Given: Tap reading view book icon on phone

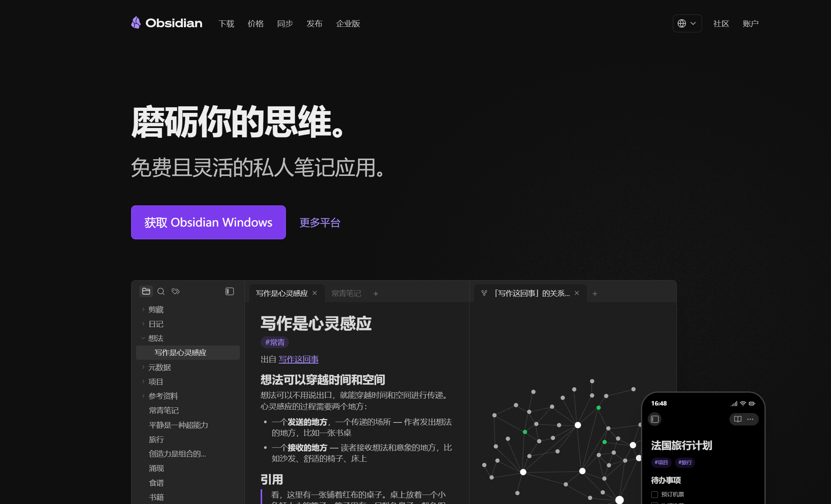Looking at the screenshot, I should [738, 419].
